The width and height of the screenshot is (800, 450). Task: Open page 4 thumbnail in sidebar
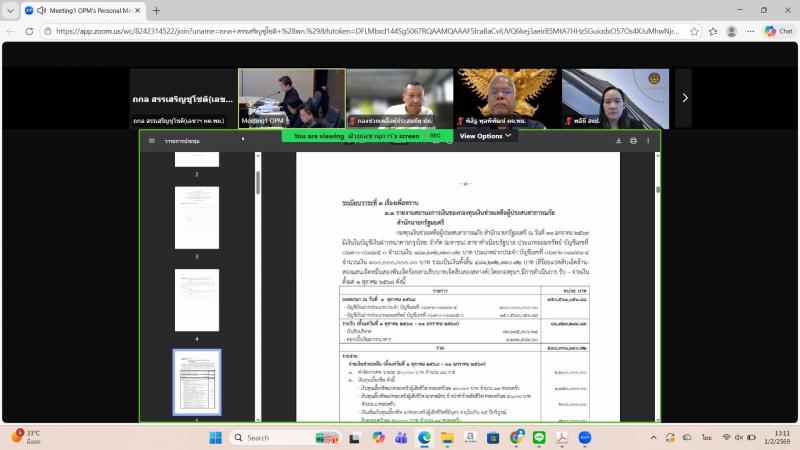click(197, 301)
